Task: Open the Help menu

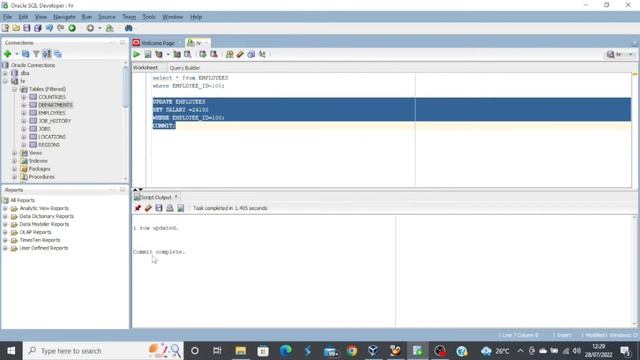Action: click(196, 17)
